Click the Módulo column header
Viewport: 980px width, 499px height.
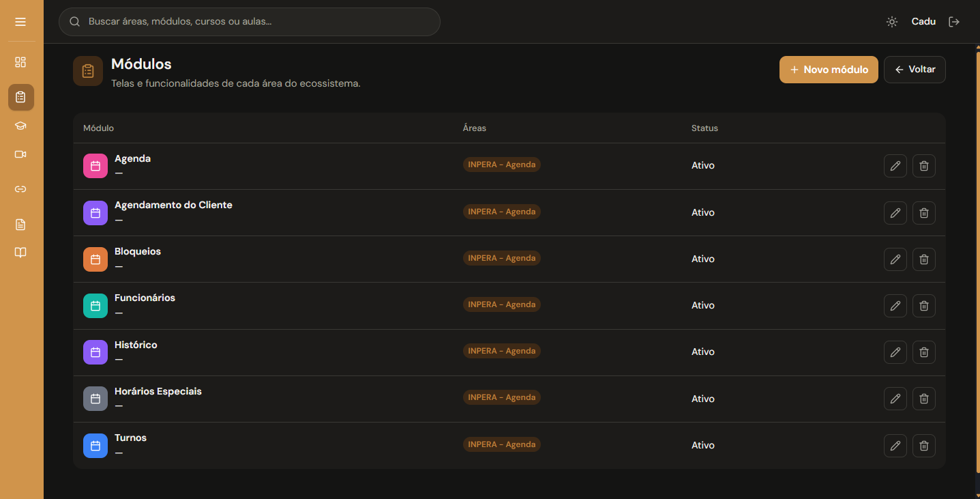98,128
